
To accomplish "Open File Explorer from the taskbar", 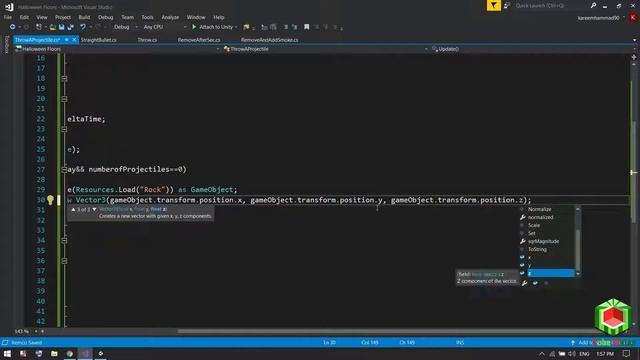I will click(54, 353).
